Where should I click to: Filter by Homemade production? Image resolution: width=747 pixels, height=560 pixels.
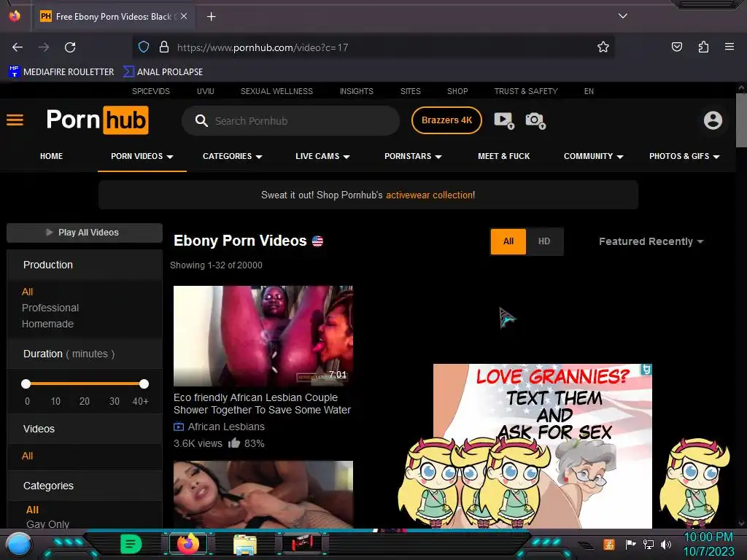(47, 324)
